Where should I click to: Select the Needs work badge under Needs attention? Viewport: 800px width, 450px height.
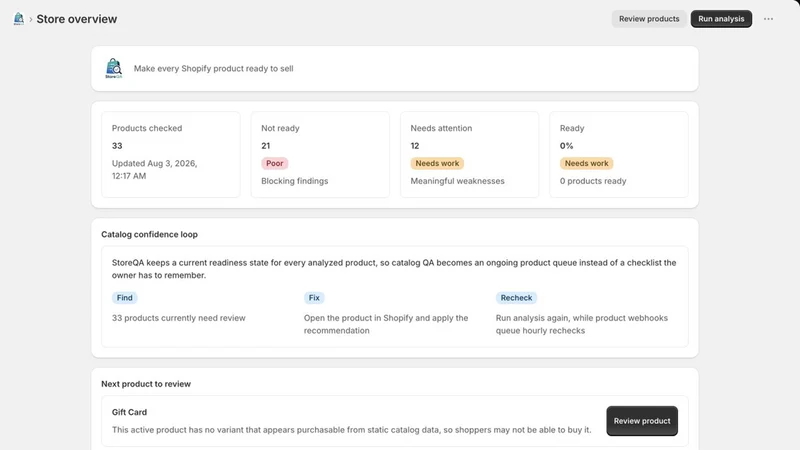click(437, 163)
